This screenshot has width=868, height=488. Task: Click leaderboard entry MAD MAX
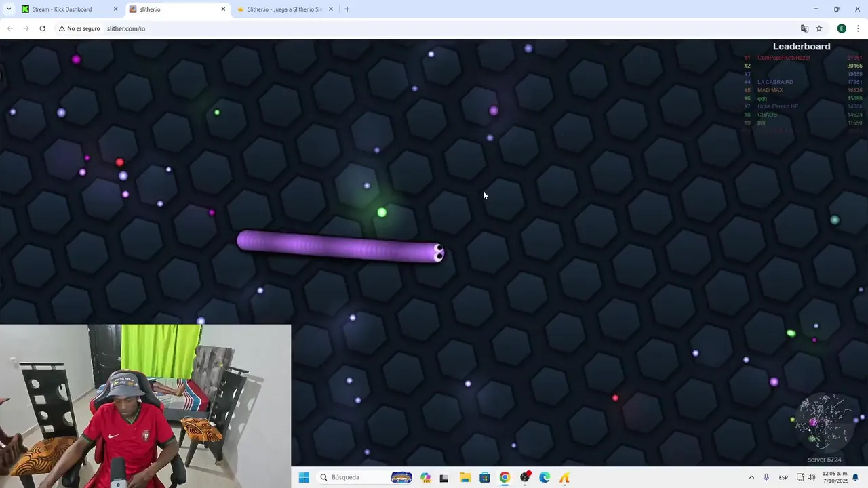(770, 90)
